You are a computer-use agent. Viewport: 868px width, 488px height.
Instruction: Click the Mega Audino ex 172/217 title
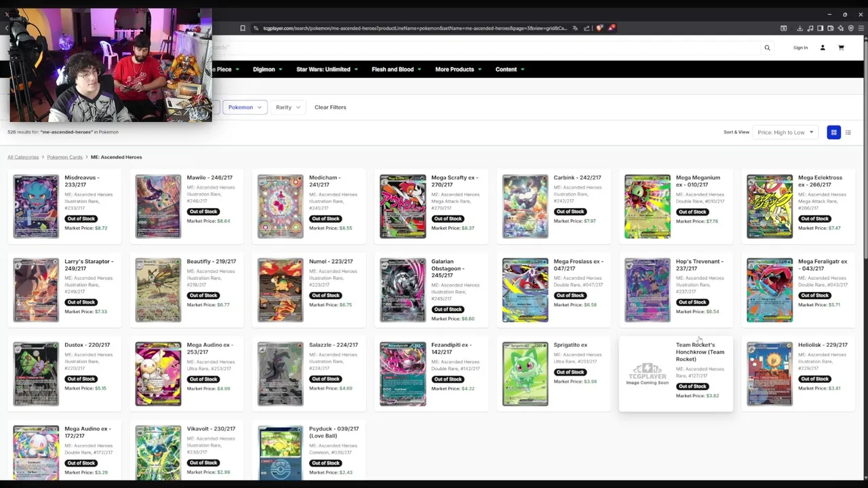click(x=87, y=432)
